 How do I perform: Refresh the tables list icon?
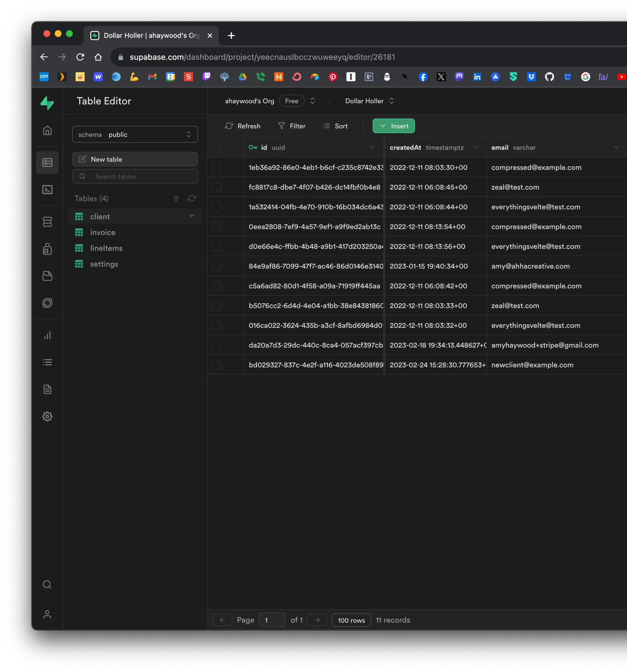tap(192, 199)
